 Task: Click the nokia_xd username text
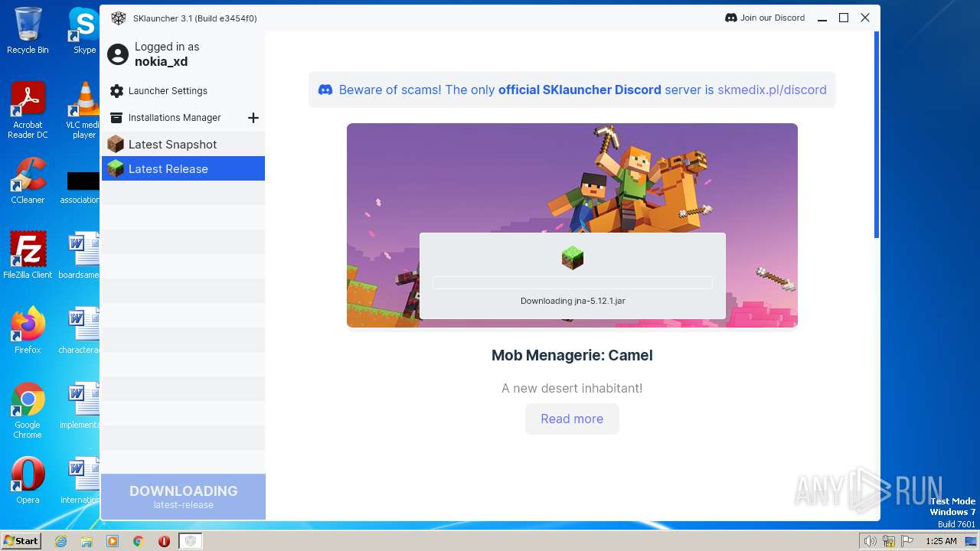tap(161, 62)
